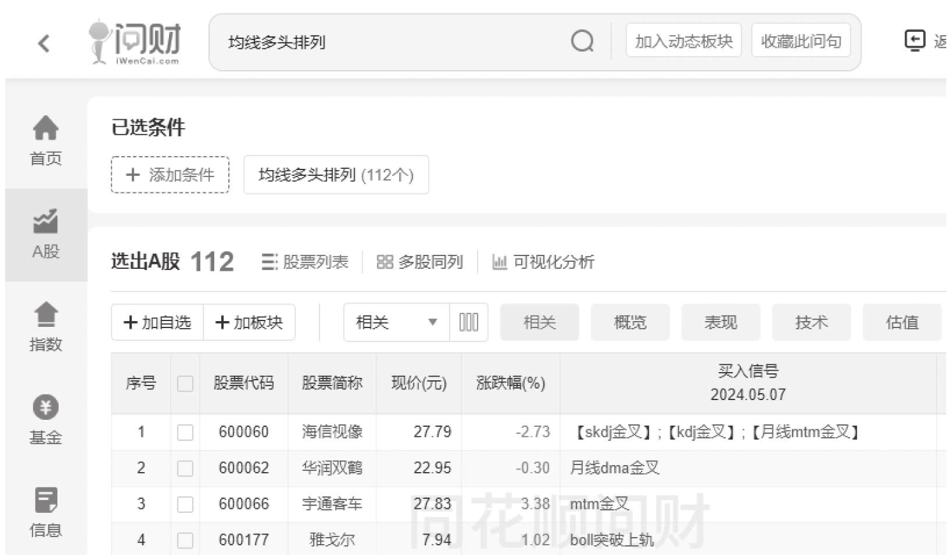Image resolution: width=952 pixels, height=560 pixels.
Task: Click the mtm金叉 signal of 宇通客车
Action: point(599,504)
